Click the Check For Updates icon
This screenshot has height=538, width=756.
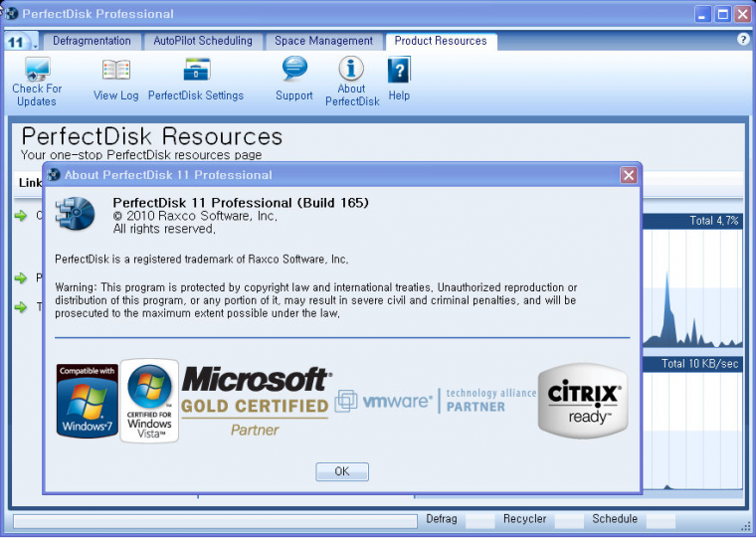click(x=37, y=71)
